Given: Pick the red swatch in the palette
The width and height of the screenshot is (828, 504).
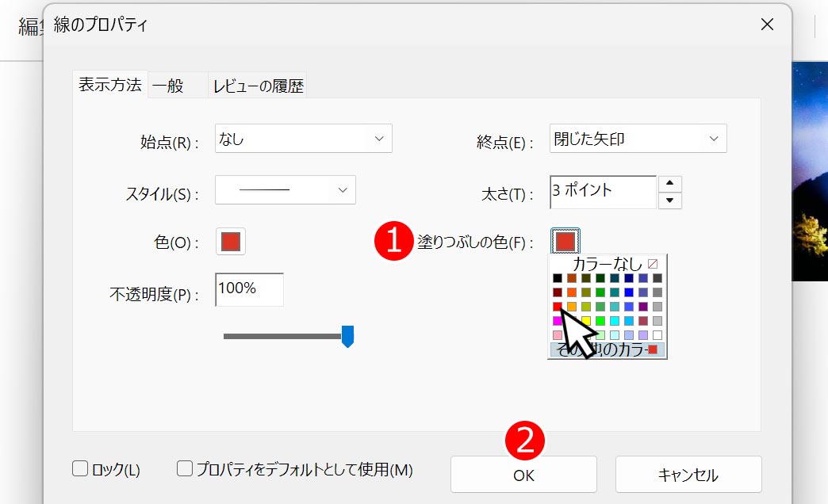Looking at the screenshot, I should pos(556,306).
